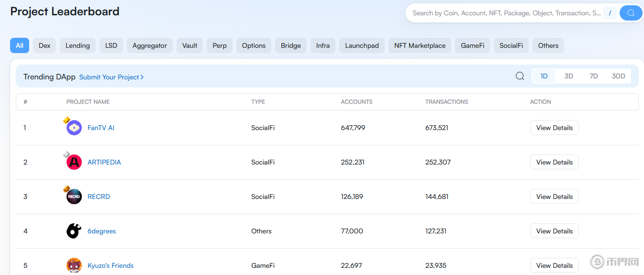Focus the Search by Coin, Account input field
644x275 pixels.
506,13
